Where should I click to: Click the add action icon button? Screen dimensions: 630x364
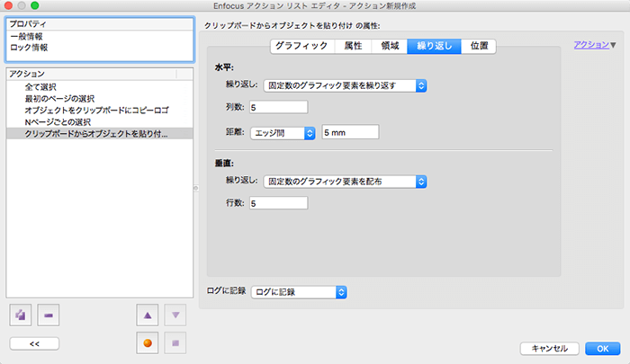click(21, 315)
